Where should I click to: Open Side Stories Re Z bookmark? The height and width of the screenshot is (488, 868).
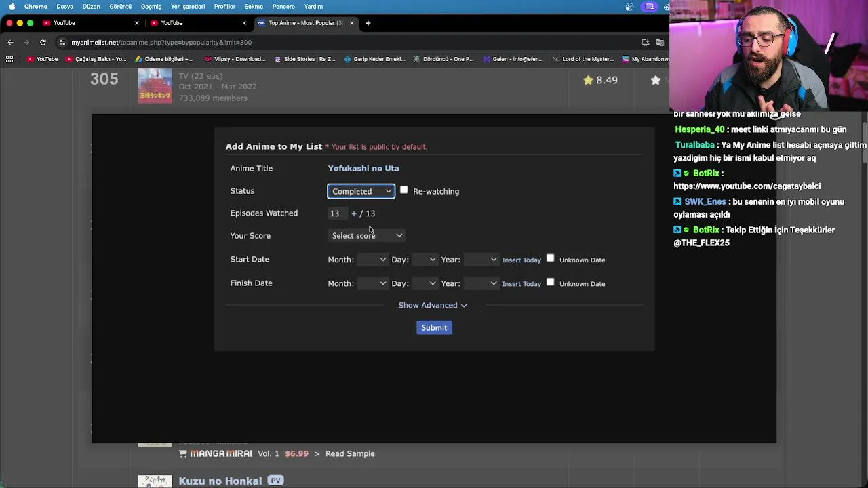pos(304,59)
